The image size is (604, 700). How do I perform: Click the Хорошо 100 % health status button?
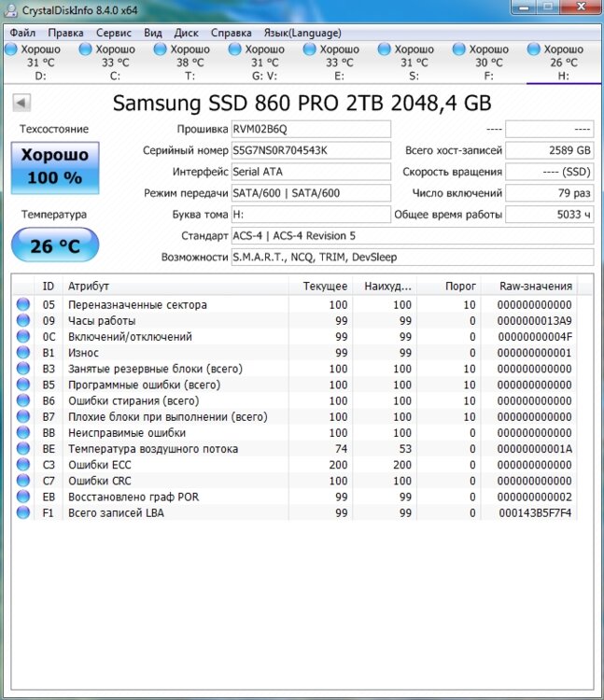click(x=55, y=166)
